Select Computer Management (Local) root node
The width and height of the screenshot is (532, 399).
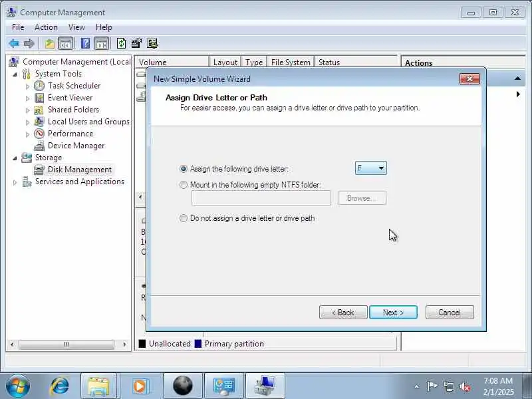pos(76,62)
